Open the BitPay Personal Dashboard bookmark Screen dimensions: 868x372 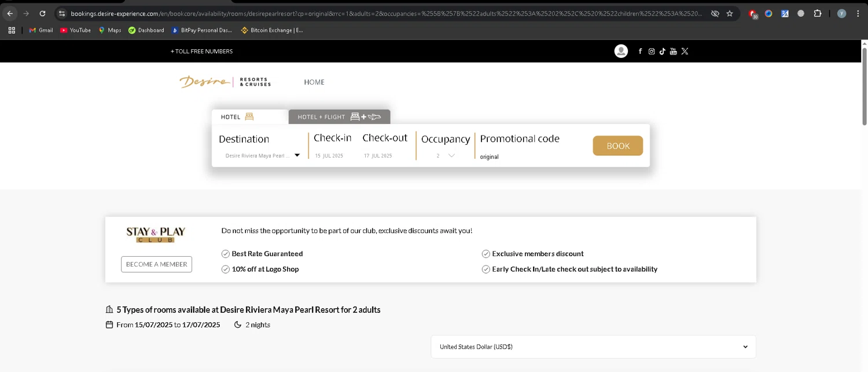click(202, 30)
